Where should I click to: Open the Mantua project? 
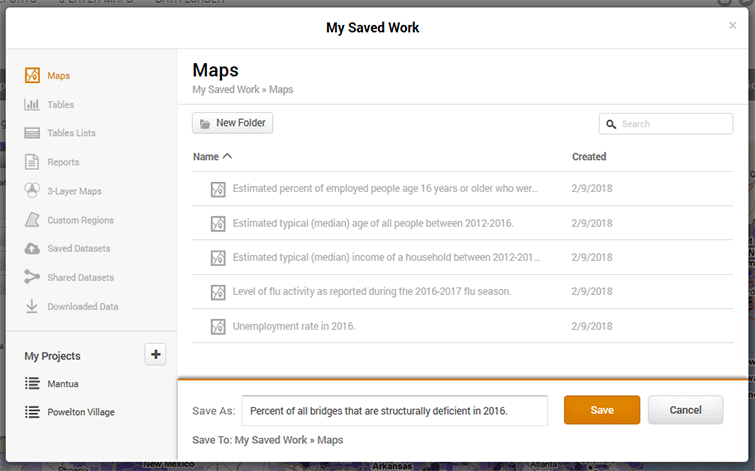pyautogui.click(x=63, y=384)
